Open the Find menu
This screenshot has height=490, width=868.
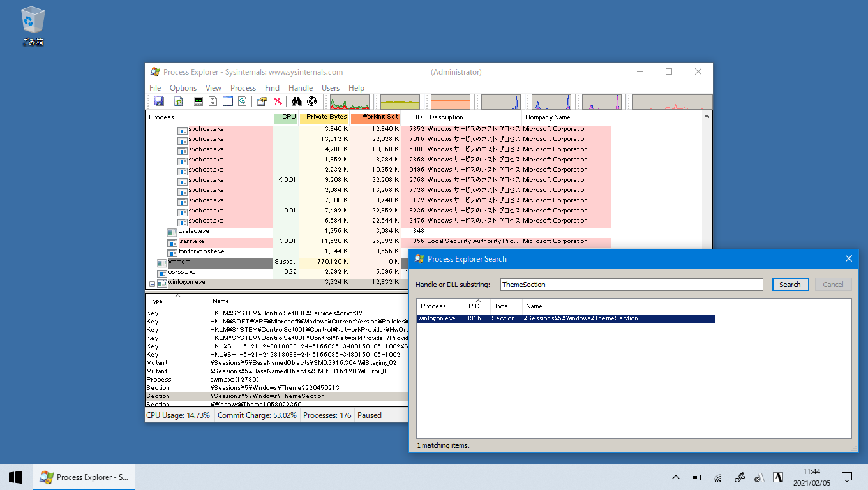272,88
